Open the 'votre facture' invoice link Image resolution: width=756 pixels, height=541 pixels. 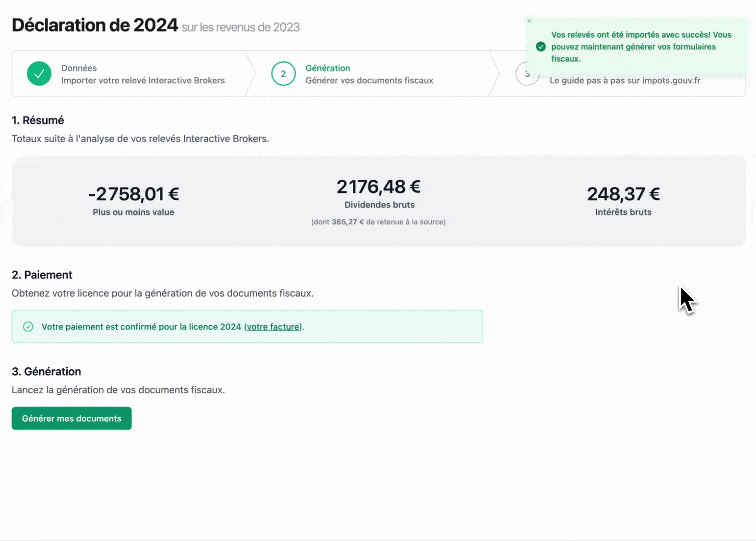(273, 327)
